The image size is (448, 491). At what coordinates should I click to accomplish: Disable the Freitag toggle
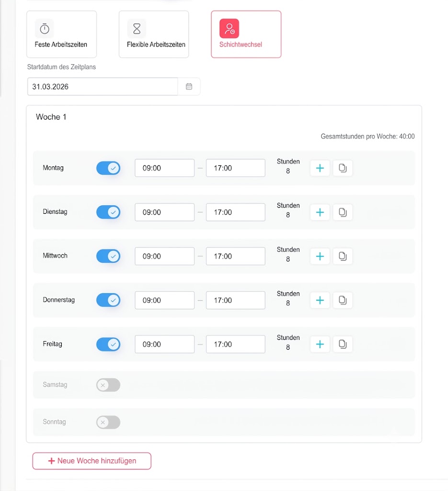108,344
